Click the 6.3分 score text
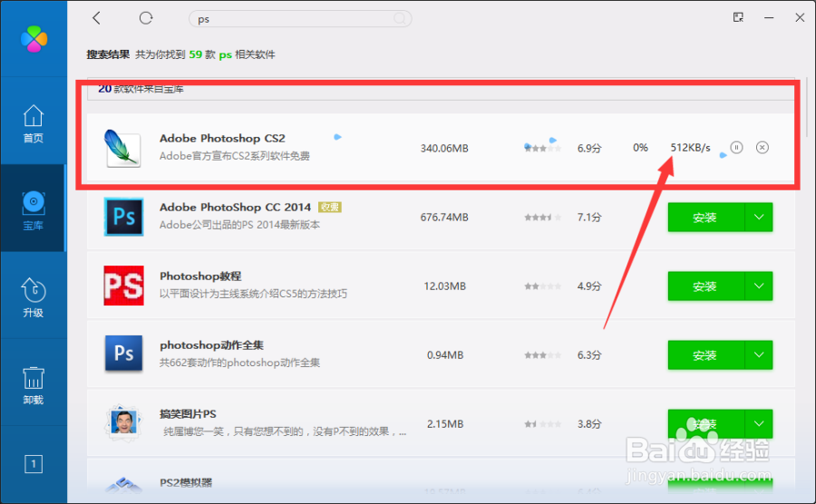This screenshot has width=816, height=504. 589,355
